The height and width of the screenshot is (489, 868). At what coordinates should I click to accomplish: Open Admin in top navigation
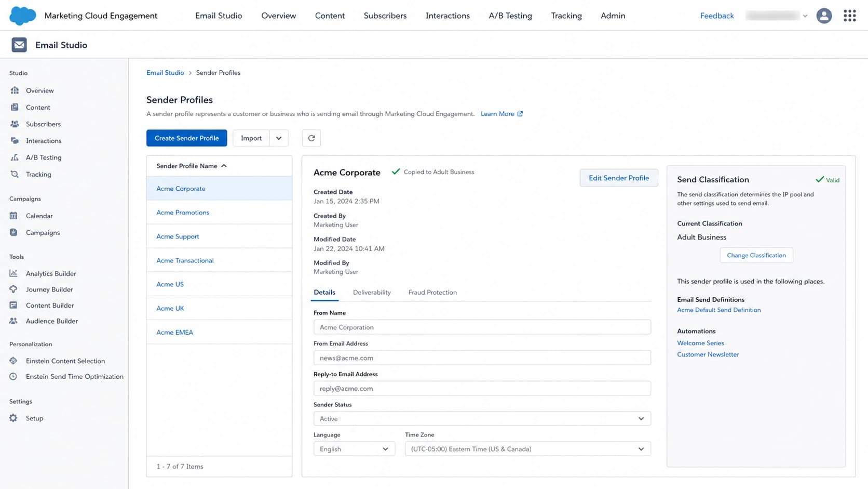pyautogui.click(x=613, y=16)
